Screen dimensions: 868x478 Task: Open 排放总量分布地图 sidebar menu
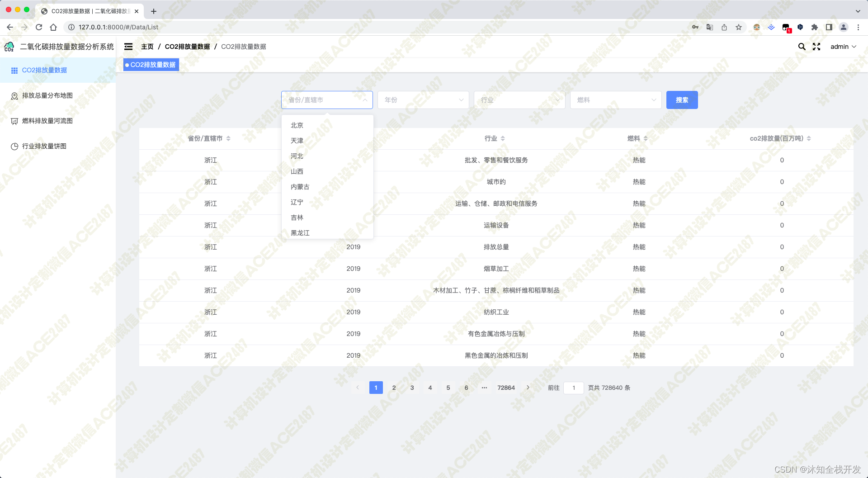click(58, 96)
